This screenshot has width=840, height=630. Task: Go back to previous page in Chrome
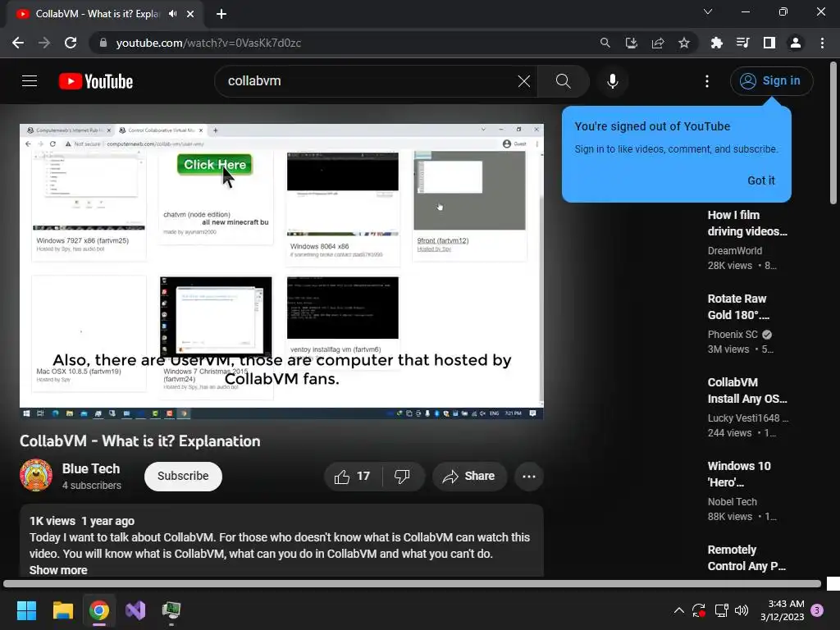point(18,43)
